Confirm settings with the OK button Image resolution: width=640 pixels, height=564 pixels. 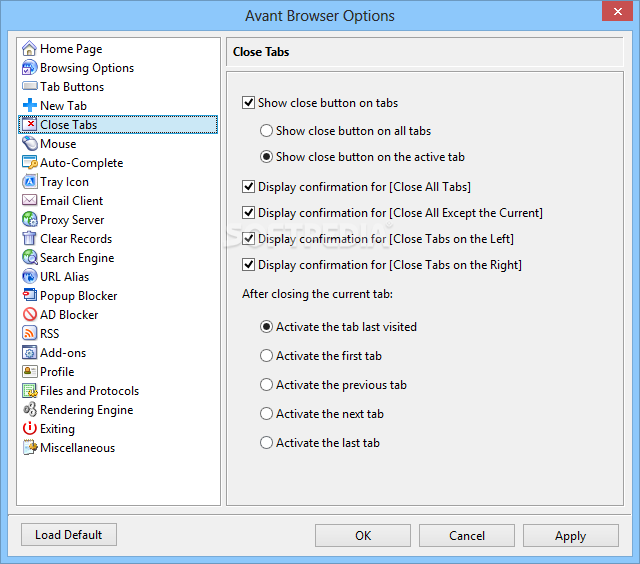pos(363,535)
